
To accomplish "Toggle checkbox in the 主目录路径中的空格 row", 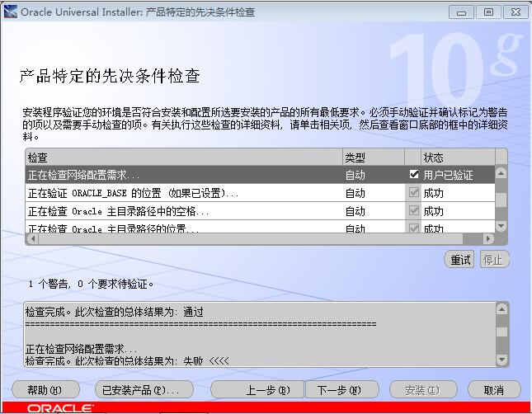I will point(413,211).
